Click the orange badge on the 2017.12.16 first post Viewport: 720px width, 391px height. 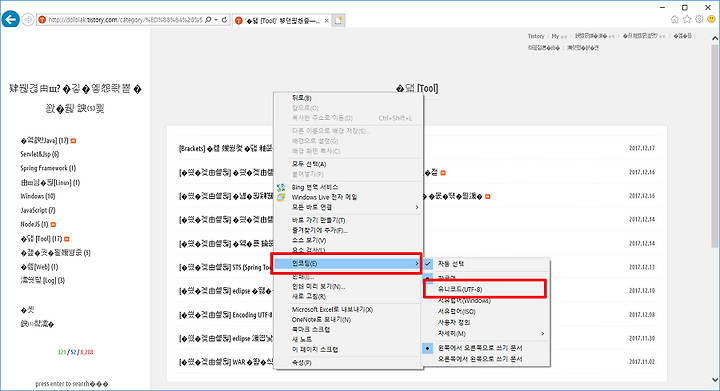pos(443,173)
